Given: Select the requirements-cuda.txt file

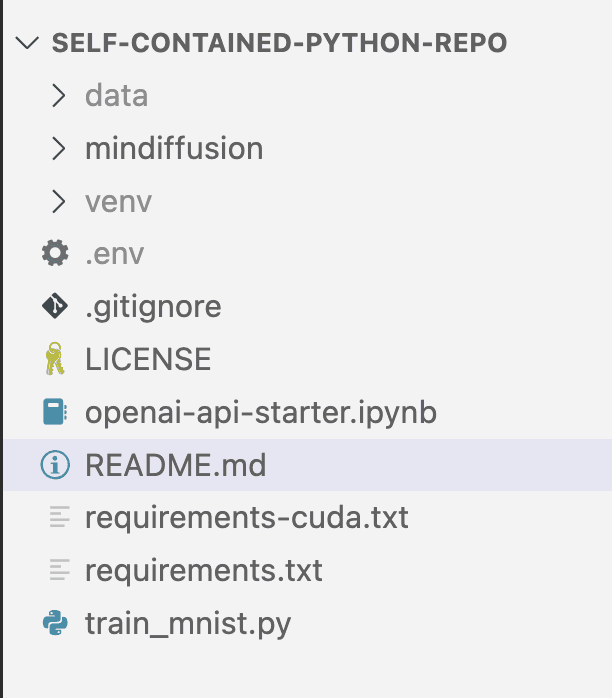Looking at the screenshot, I should tap(307, 517).
